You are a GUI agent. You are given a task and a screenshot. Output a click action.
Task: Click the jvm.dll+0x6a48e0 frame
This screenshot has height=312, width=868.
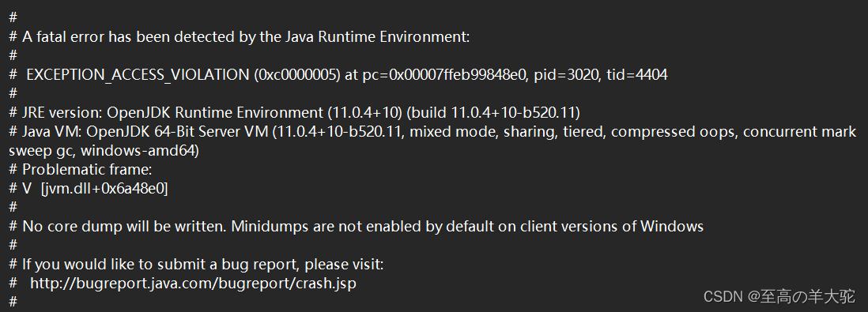point(104,189)
